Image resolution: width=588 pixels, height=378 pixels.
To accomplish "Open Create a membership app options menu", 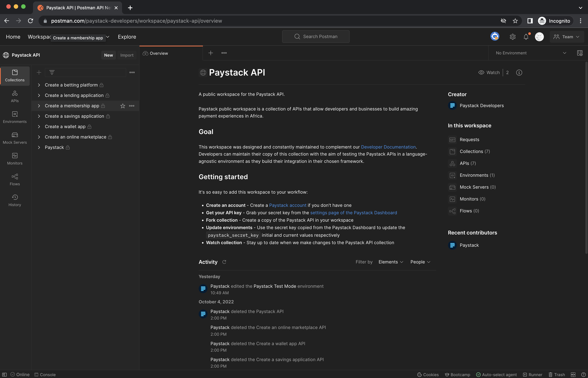I will 132,106.
